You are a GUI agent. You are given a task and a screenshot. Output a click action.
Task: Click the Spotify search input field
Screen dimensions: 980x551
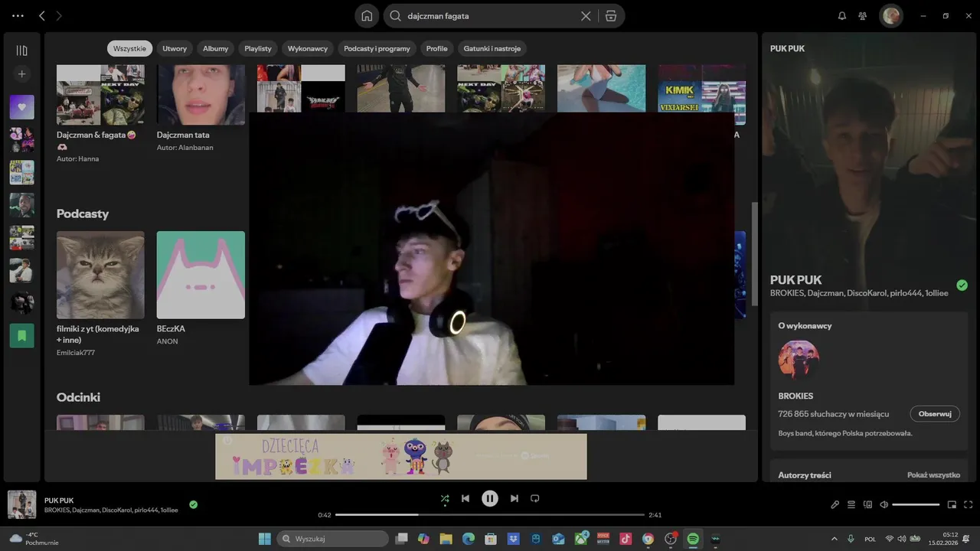490,15
